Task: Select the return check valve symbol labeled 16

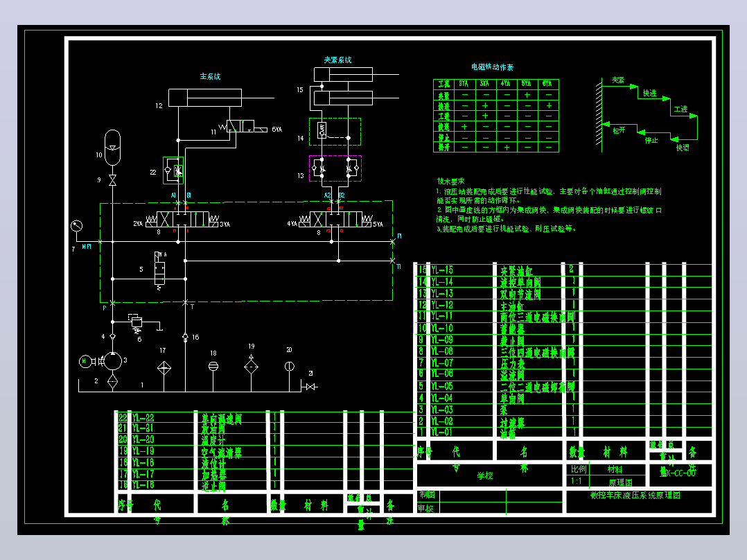Action: coord(185,337)
